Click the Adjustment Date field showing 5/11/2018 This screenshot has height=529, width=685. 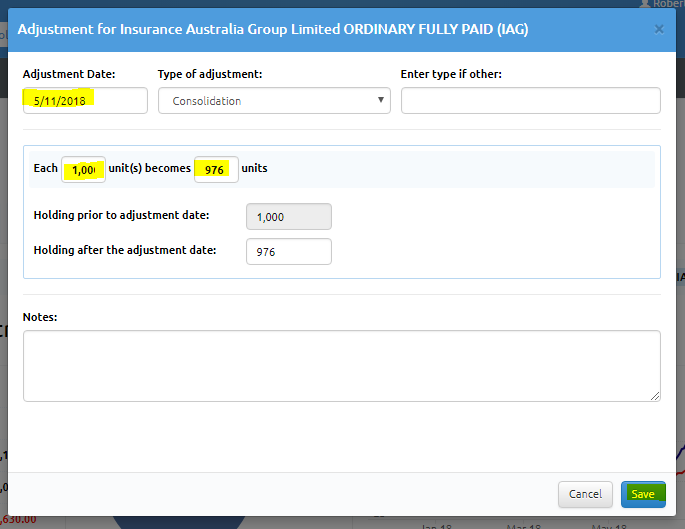click(x=85, y=100)
